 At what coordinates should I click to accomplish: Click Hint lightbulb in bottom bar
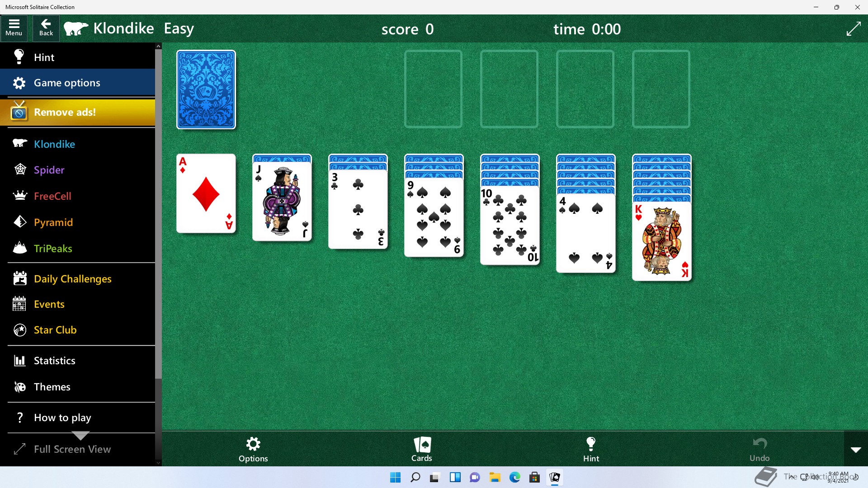[x=591, y=449]
